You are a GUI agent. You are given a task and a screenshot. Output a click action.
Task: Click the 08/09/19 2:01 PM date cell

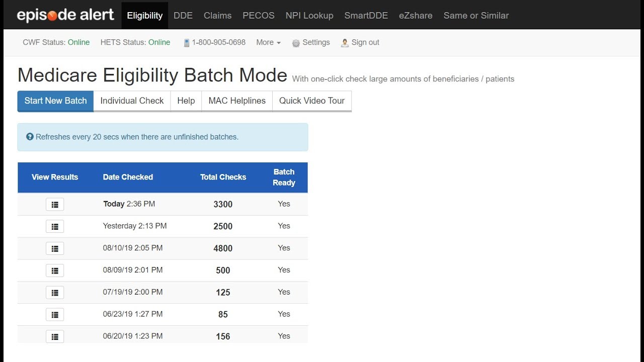(x=133, y=270)
